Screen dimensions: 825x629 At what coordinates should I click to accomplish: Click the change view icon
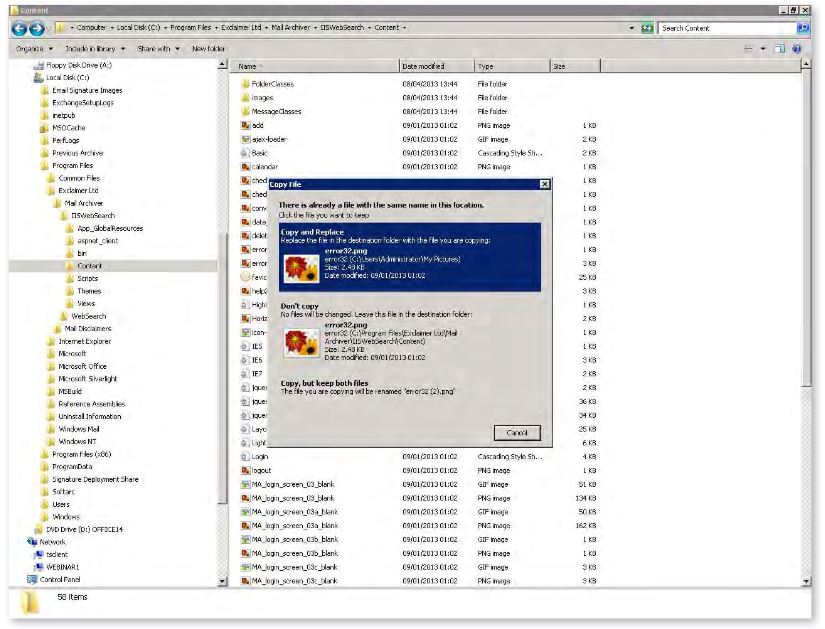(748, 49)
